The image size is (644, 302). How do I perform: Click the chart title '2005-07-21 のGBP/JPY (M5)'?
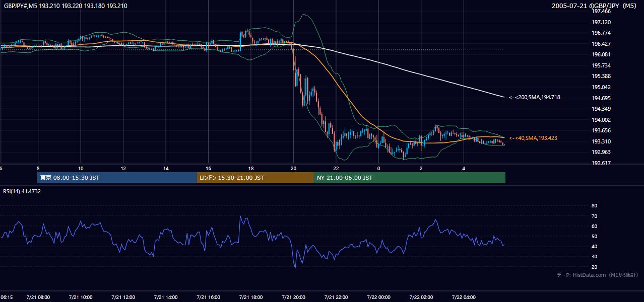tap(595, 6)
